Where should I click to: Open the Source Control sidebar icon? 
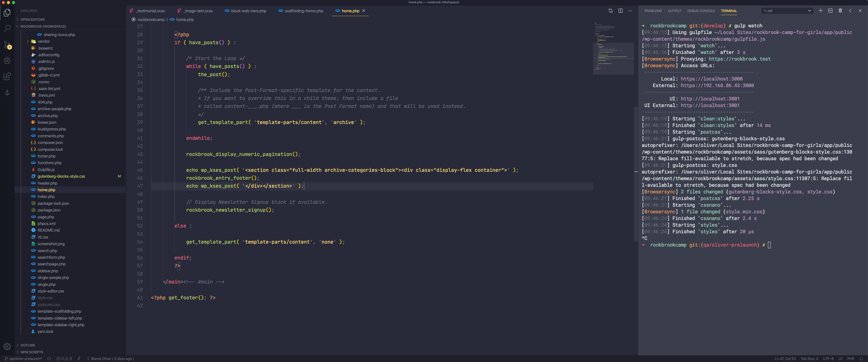coord(7,44)
